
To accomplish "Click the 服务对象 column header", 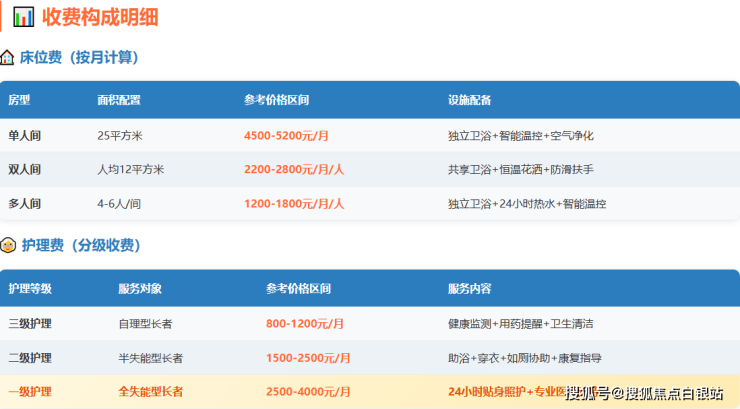I will tap(140, 289).
